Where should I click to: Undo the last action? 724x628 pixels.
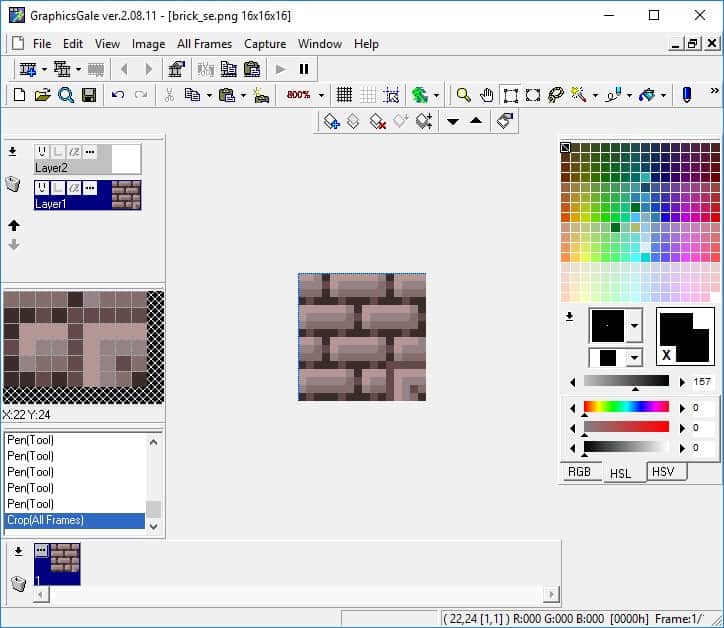(118, 95)
